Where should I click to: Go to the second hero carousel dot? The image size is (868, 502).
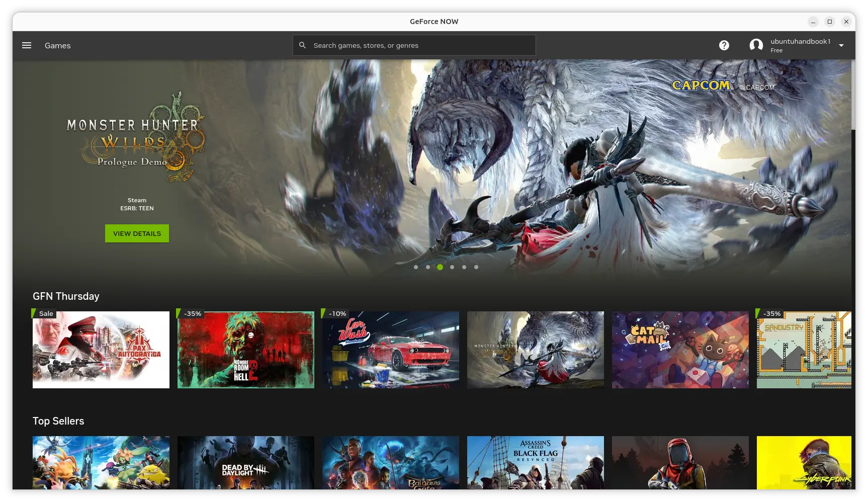click(x=428, y=267)
